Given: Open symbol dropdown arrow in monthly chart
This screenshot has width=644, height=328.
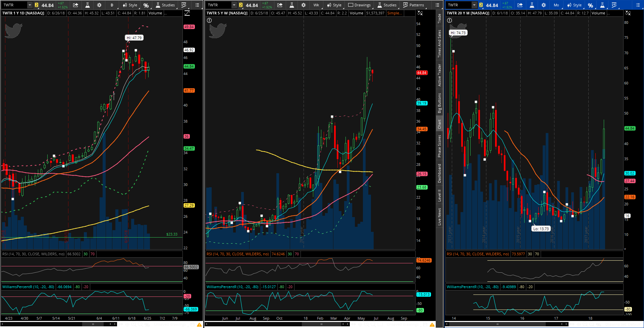Looking at the screenshot, I should [474, 5].
